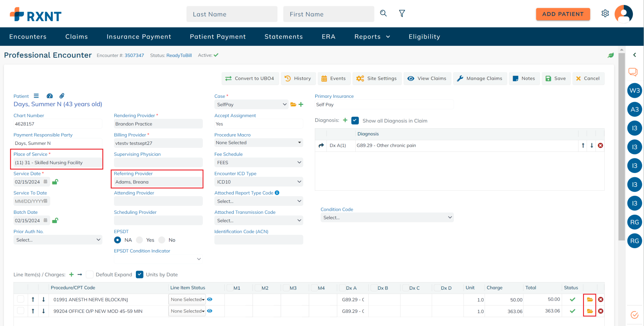
Task: Check the 01991 line item row checkbox
Action: [21, 299]
